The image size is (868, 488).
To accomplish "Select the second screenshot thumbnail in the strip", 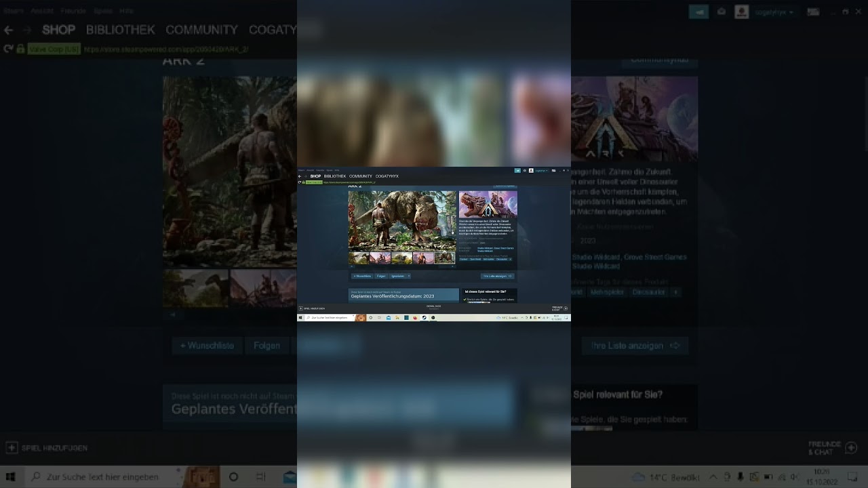I will tap(380, 258).
